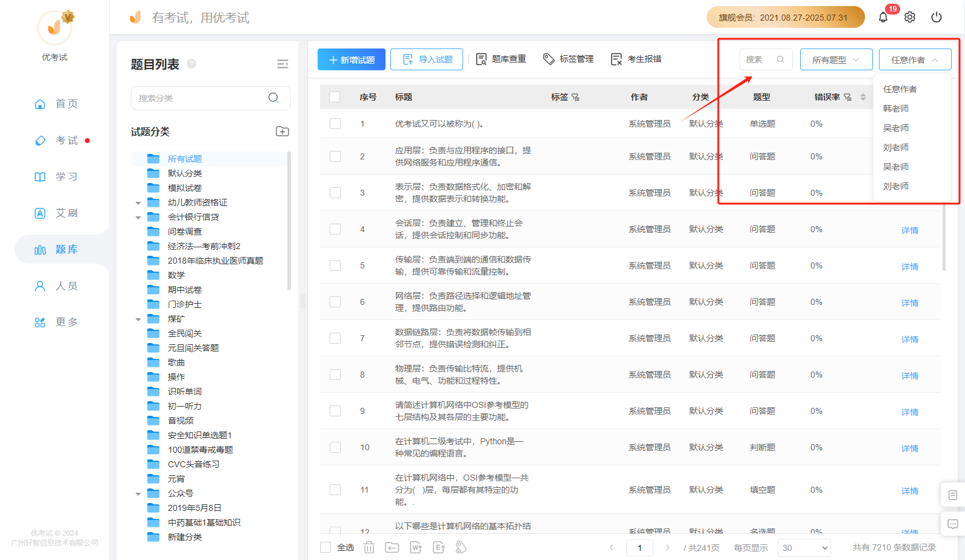Check the checkbox for row 4
The width and height of the screenshot is (965, 560).
[335, 229]
